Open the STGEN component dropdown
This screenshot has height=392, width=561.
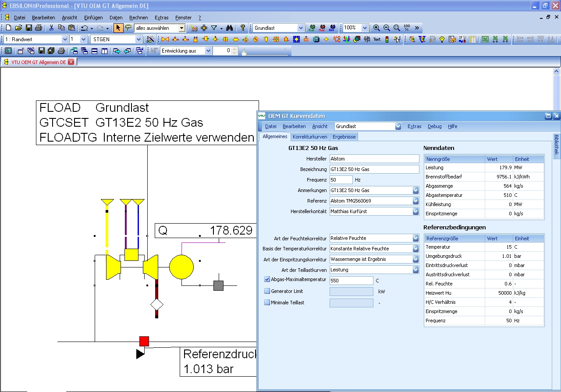(139, 39)
